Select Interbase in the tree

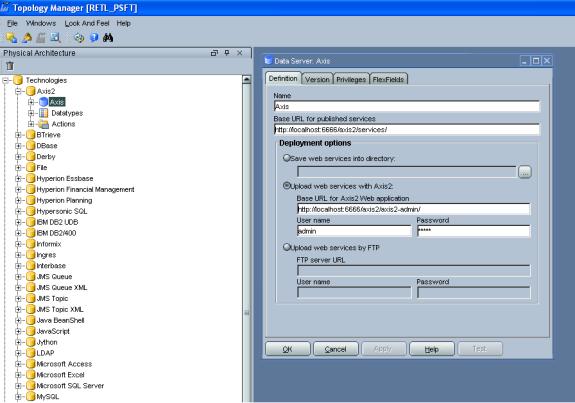point(51,265)
